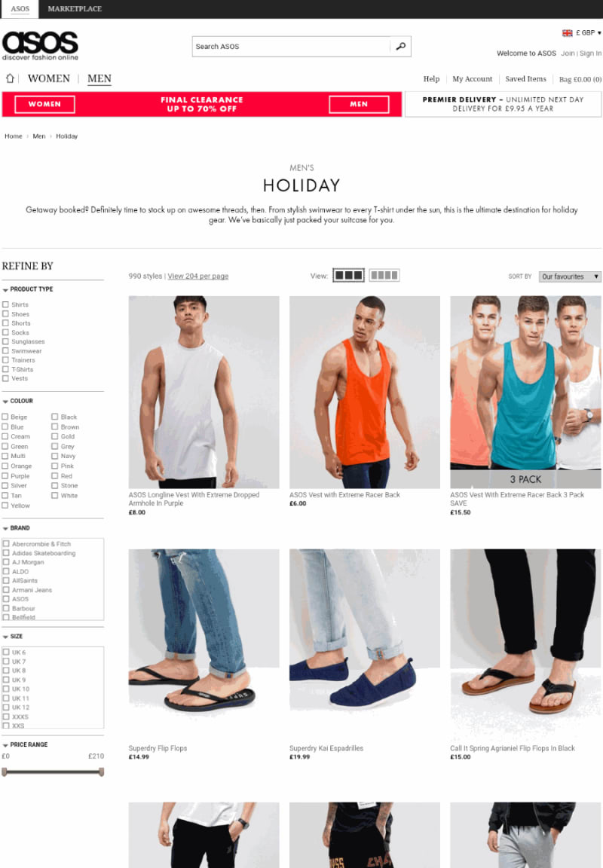Image resolution: width=603 pixels, height=868 pixels.
Task: Click the search magnifier icon
Action: click(x=401, y=47)
